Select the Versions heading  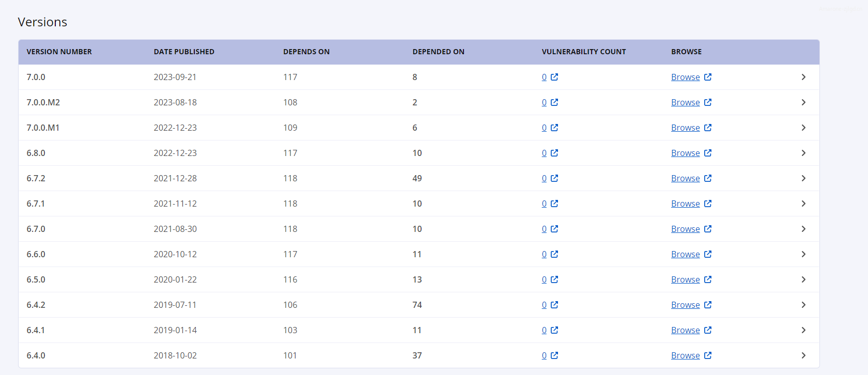[42, 22]
